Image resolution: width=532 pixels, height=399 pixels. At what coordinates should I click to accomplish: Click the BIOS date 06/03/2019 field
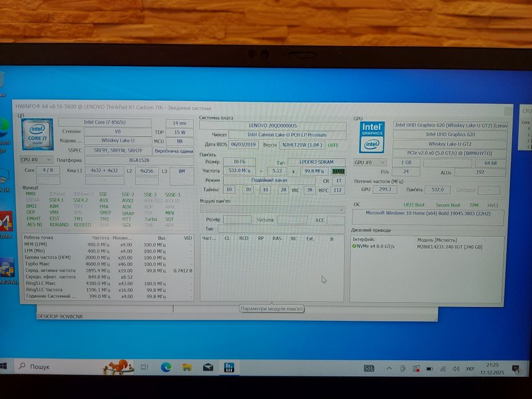tap(243, 145)
